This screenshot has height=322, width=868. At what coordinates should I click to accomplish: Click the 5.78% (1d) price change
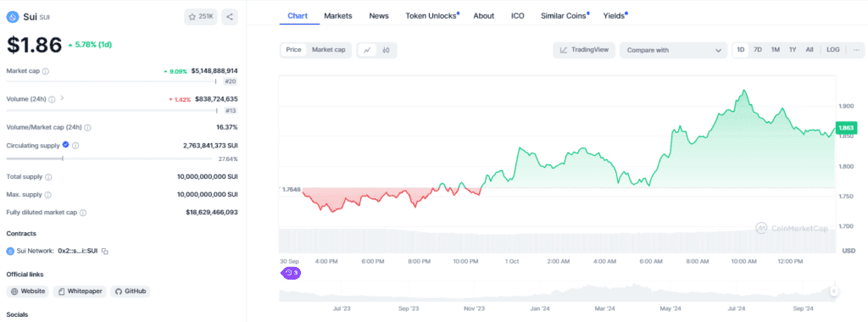click(x=93, y=44)
